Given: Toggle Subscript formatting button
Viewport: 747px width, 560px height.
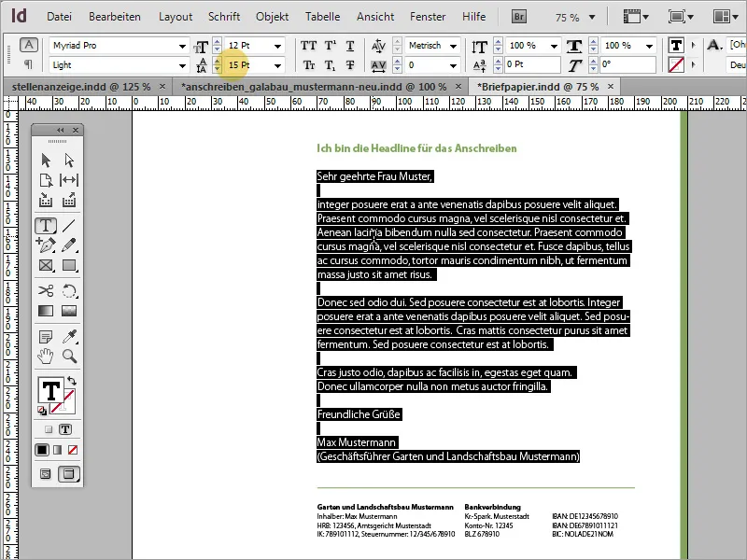Looking at the screenshot, I should [x=330, y=65].
